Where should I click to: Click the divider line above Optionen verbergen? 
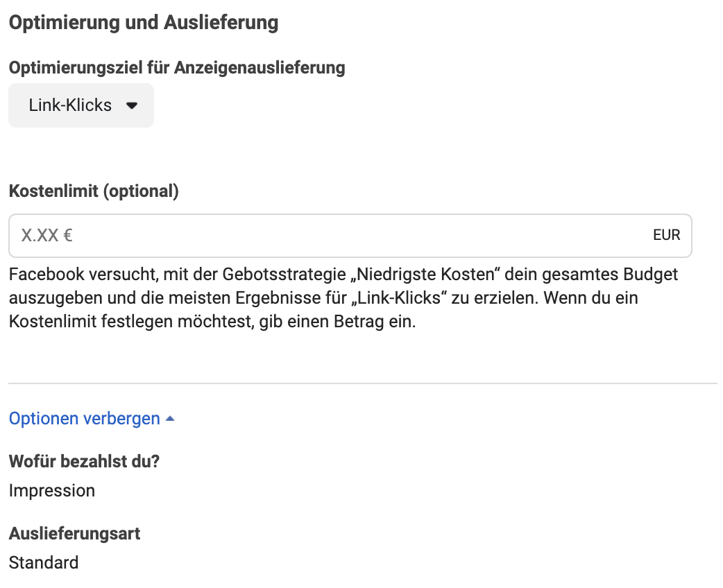[361, 379]
